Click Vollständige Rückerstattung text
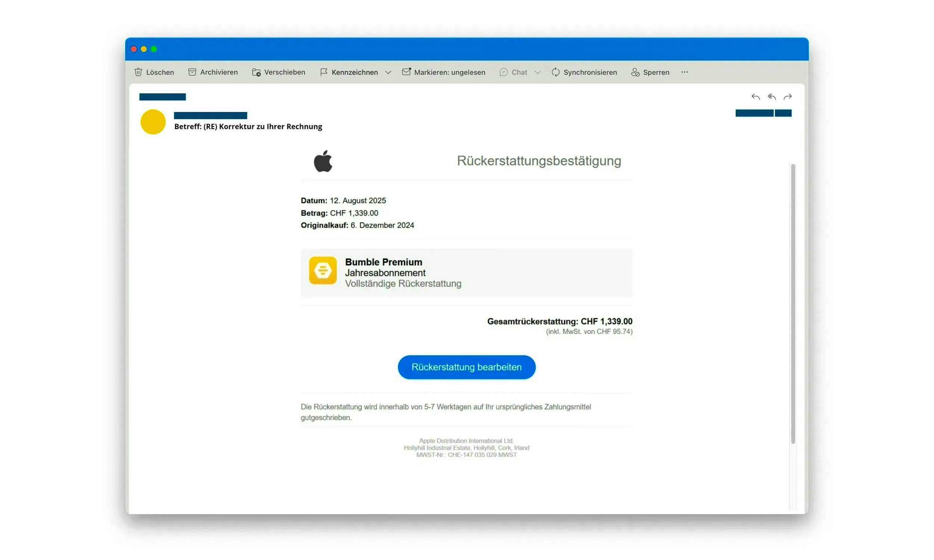Viewport: 934px width, 560px height. point(403,283)
